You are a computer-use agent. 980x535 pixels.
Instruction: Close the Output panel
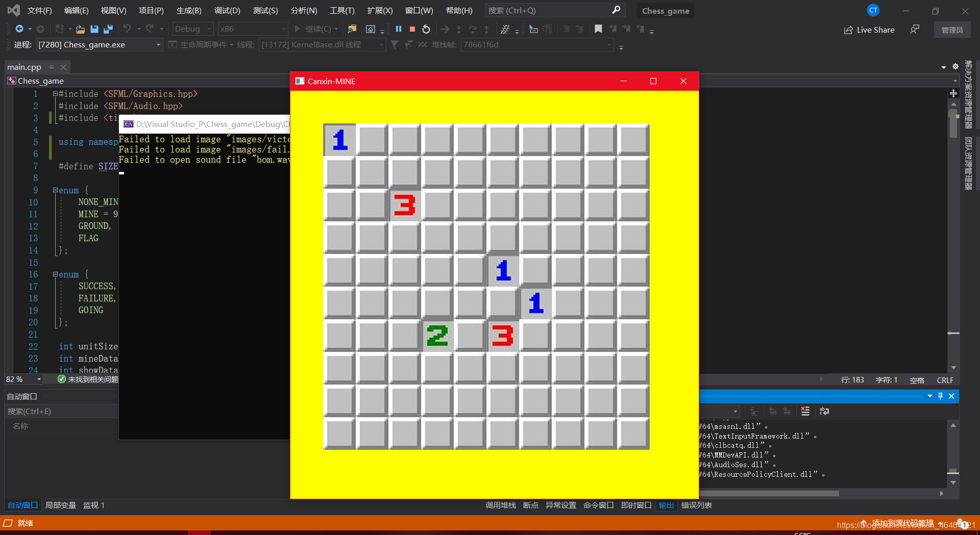pyautogui.click(x=951, y=396)
